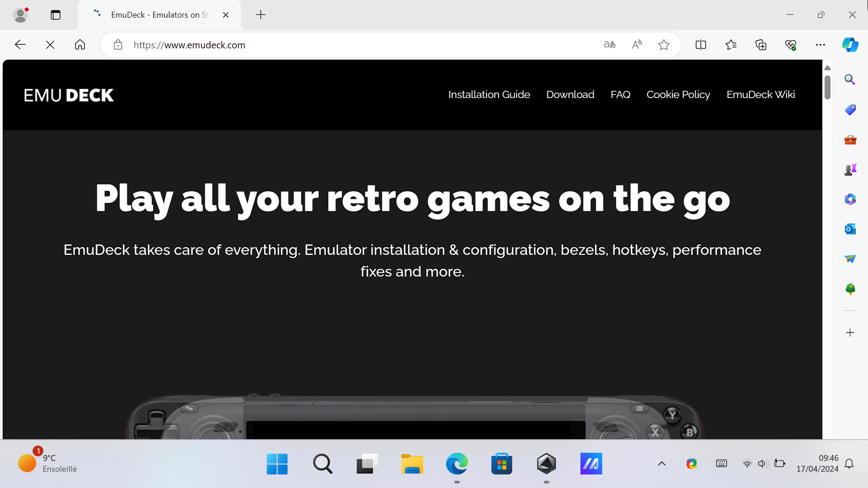Open sidebar Drop paper plane icon
868x488 pixels.
tap(850, 259)
